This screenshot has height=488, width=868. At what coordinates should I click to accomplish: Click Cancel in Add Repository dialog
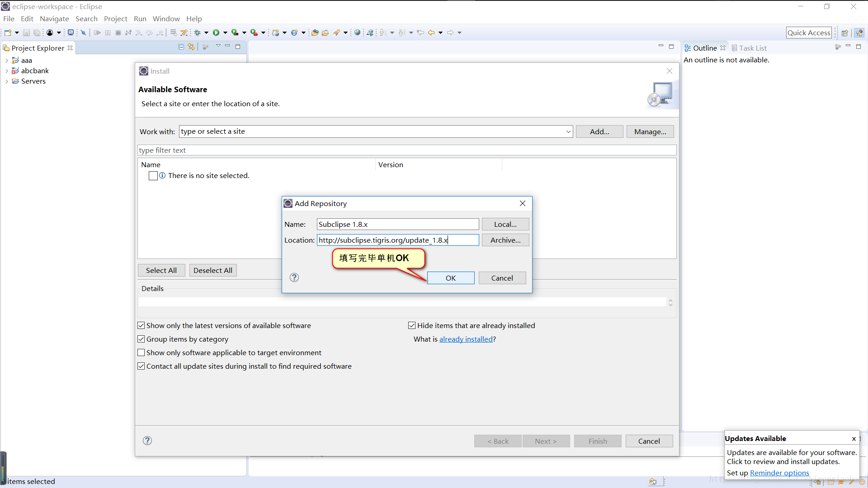(x=502, y=278)
